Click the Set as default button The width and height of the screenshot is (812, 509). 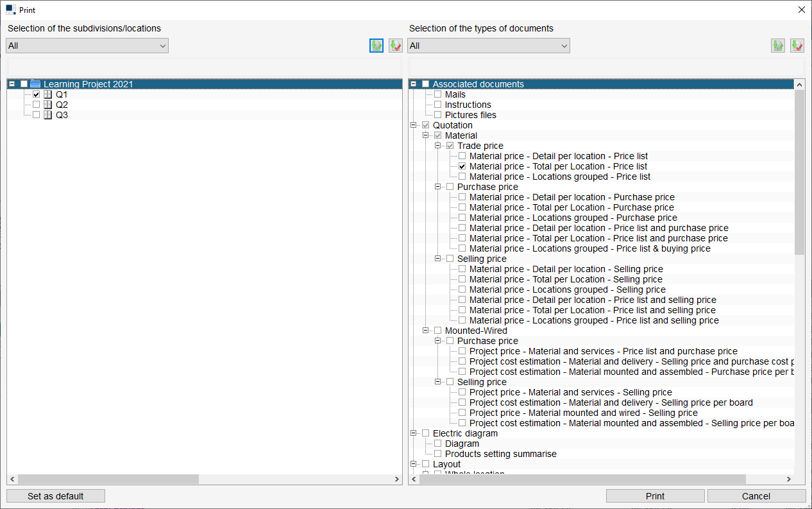55,496
